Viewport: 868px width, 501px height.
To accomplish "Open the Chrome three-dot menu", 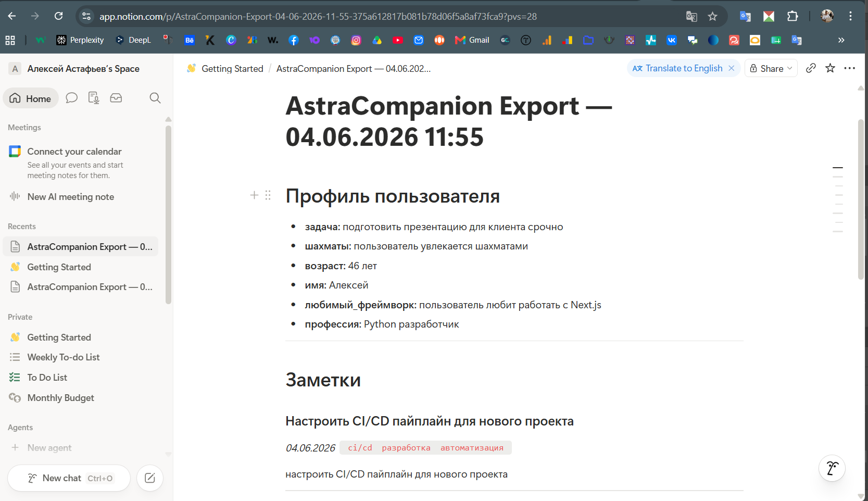I will pos(850,16).
